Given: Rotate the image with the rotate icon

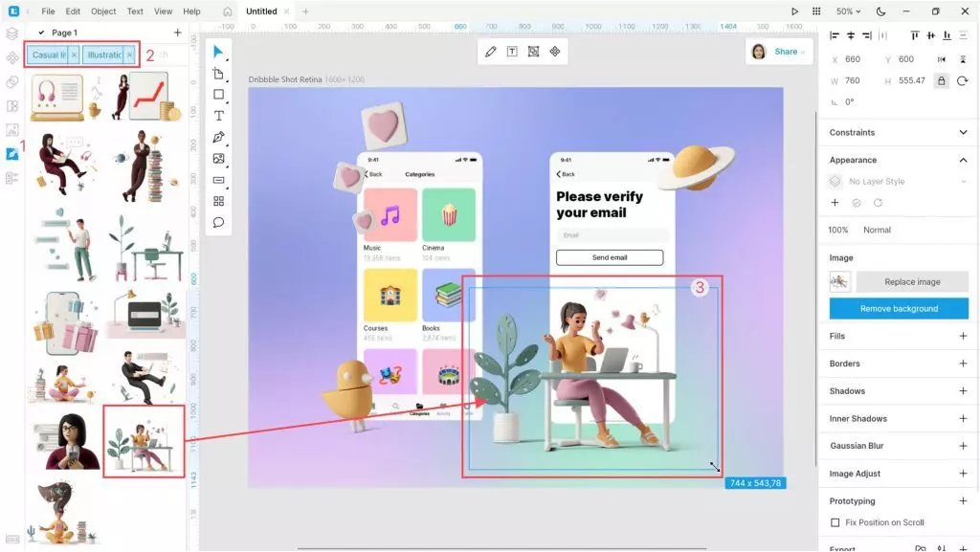Looking at the screenshot, I should (x=963, y=80).
